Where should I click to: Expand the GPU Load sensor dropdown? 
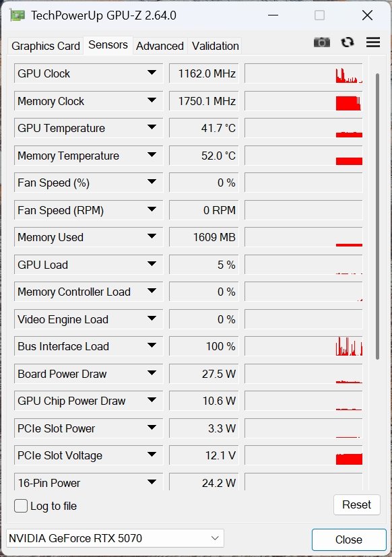tap(152, 264)
